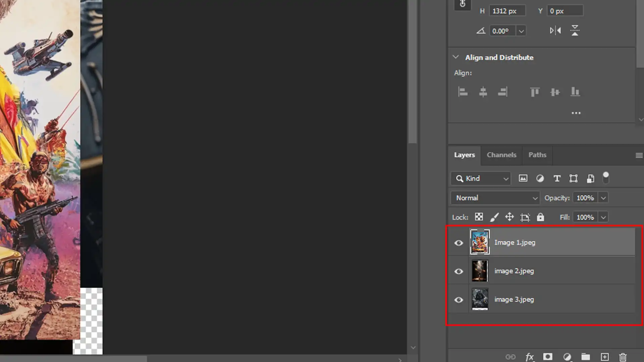Create a new group folder

point(586,357)
